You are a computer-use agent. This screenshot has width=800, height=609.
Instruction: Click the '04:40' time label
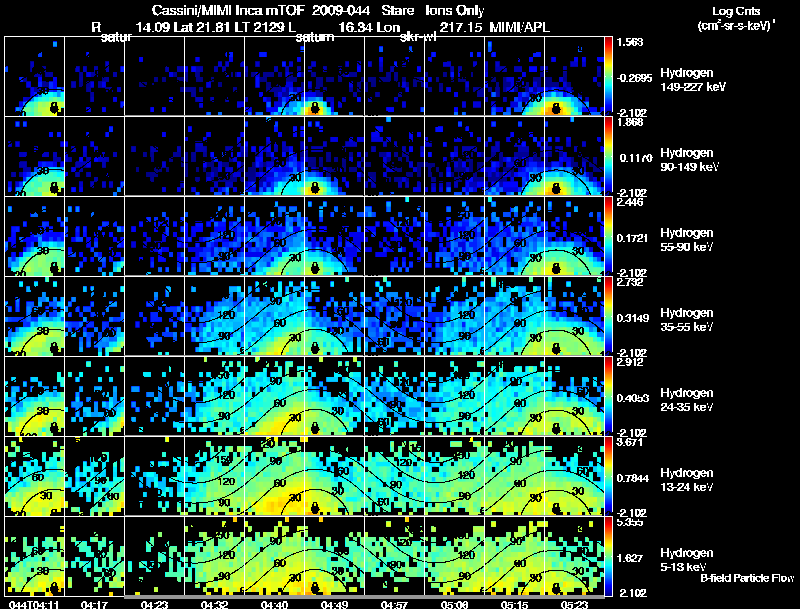tap(274, 604)
